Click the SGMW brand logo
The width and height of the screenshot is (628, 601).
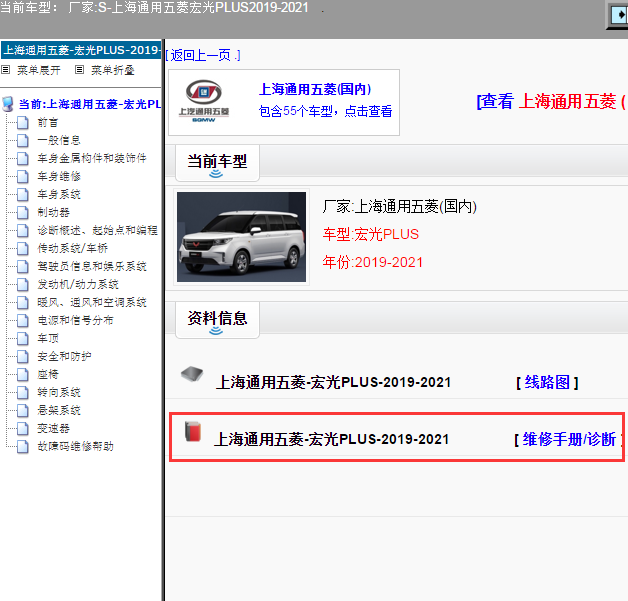click(x=203, y=101)
